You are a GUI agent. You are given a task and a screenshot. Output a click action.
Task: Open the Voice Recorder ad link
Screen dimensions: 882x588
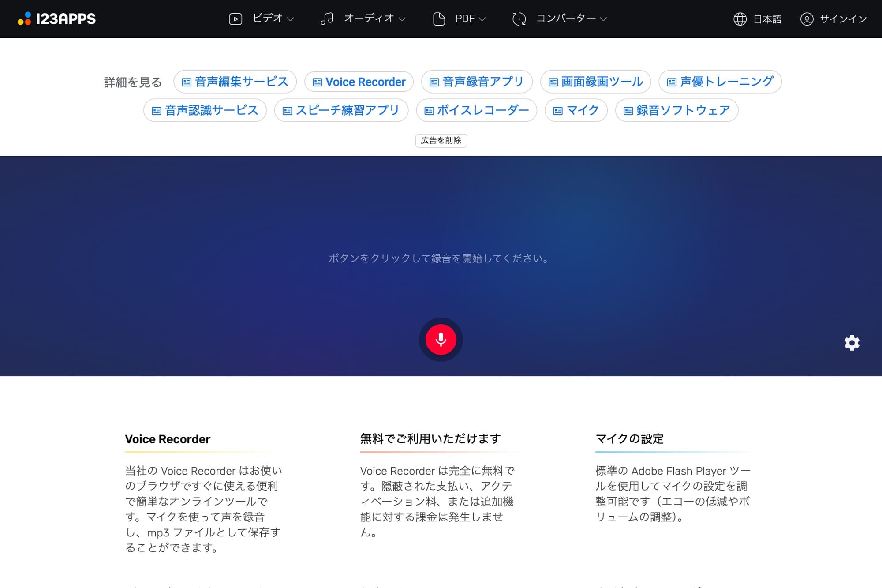click(359, 82)
